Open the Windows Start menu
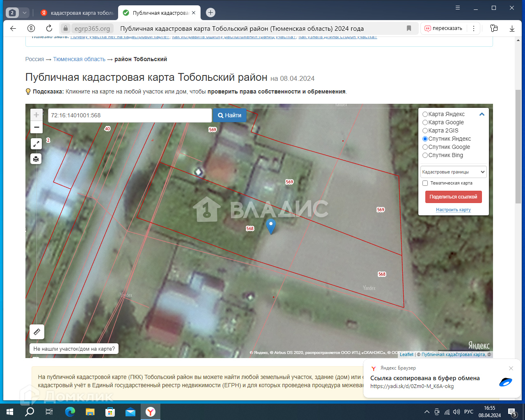Image resolution: width=525 pixels, height=420 pixels. pyautogui.click(x=10, y=412)
